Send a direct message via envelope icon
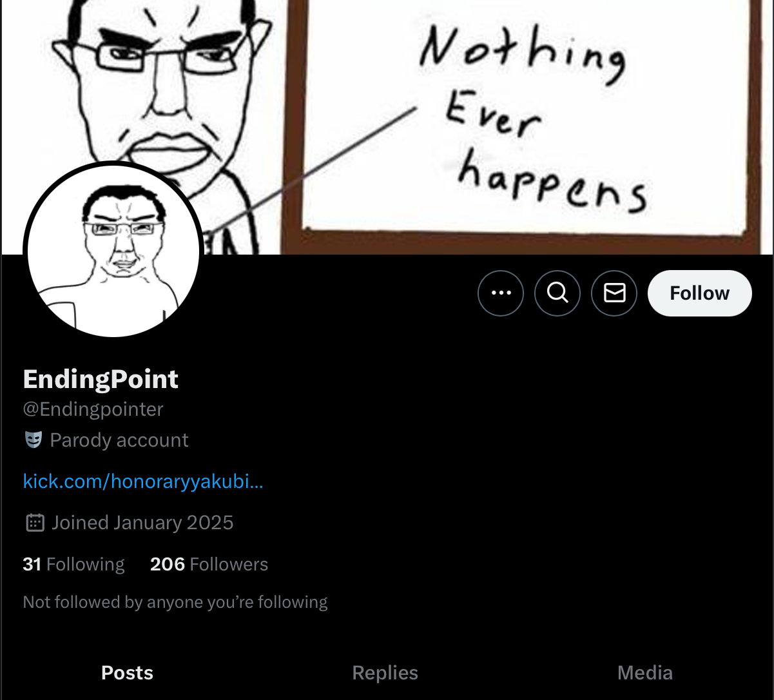This screenshot has width=774, height=700. pos(614,293)
